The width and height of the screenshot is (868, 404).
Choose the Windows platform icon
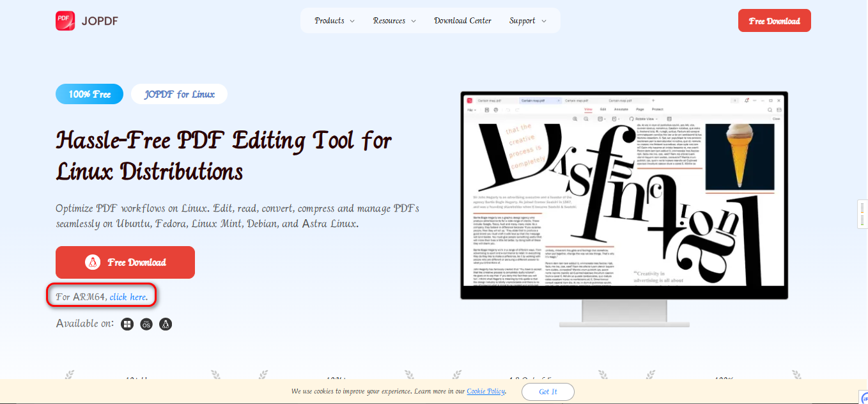coord(128,324)
